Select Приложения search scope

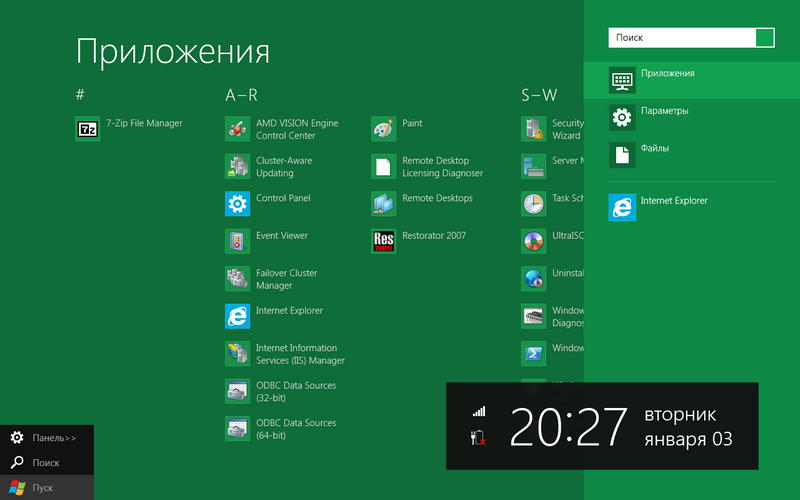point(692,80)
